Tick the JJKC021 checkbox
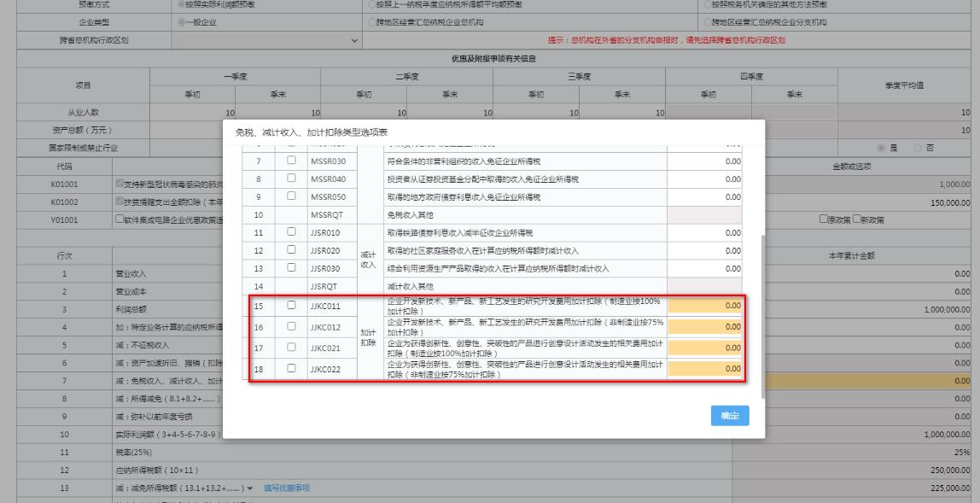Screen dimensions: 980x503 pos(292,348)
